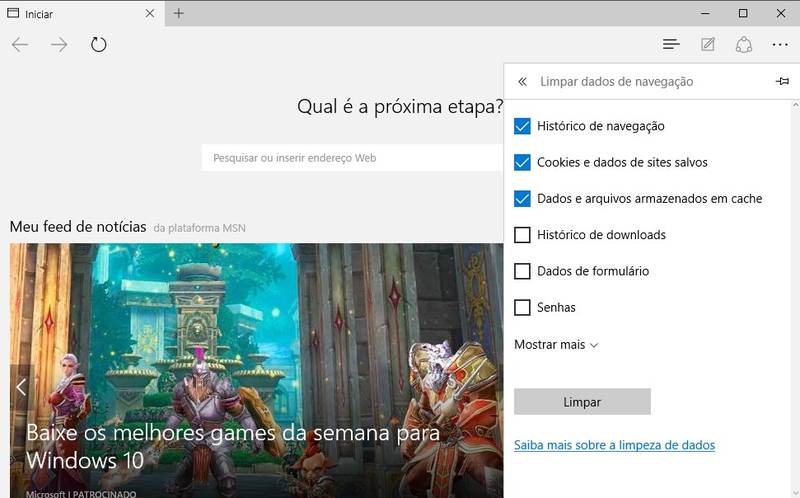Click the search or web address field
This screenshot has width=800, height=498.
[x=353, y=158]
